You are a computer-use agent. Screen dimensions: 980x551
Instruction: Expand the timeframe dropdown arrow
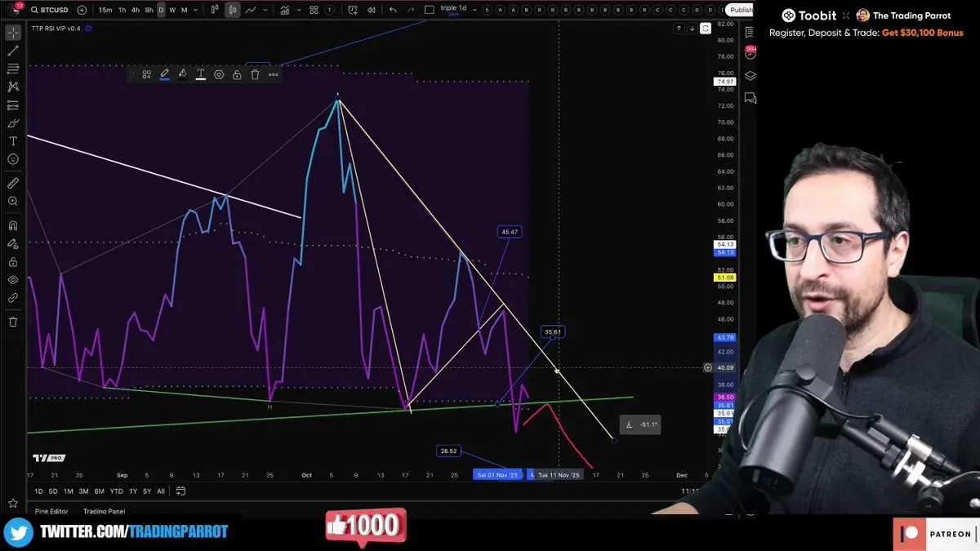coord(196,10)
